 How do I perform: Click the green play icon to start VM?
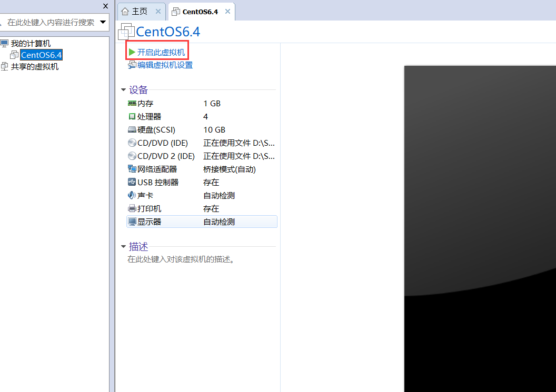tap(132, 52)
